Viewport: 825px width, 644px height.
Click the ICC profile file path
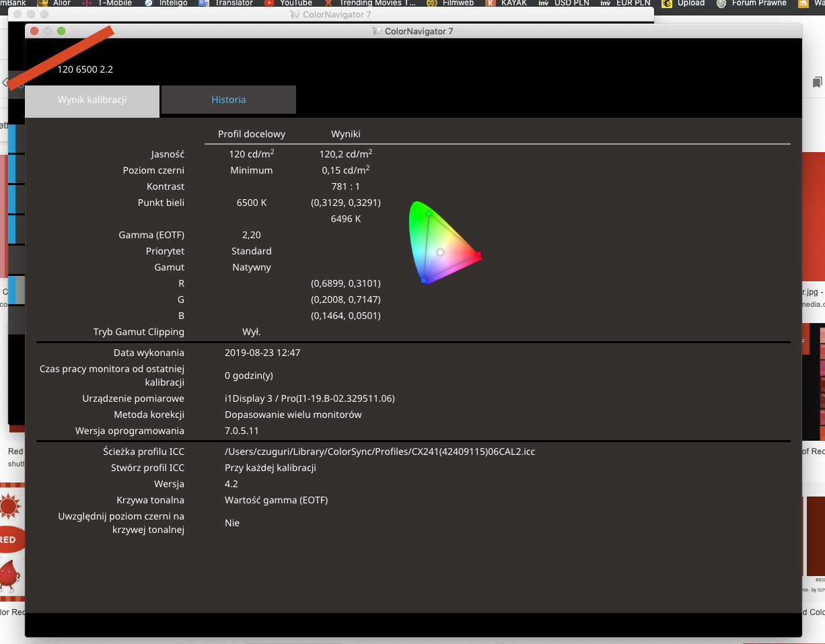tap(380, 452)
